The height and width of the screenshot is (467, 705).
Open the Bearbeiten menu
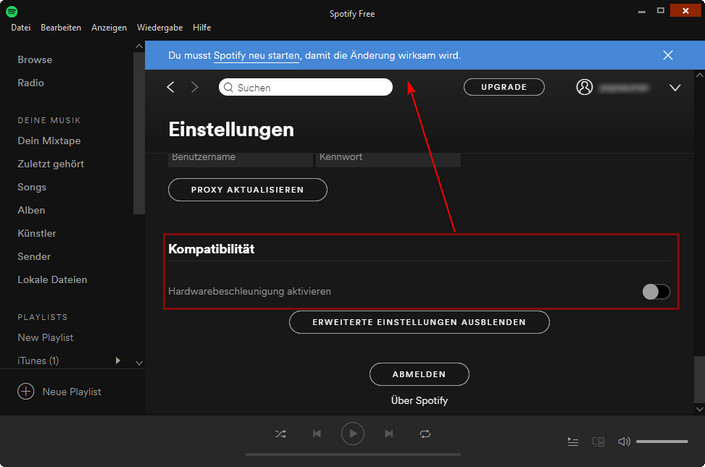click(61, 28)
